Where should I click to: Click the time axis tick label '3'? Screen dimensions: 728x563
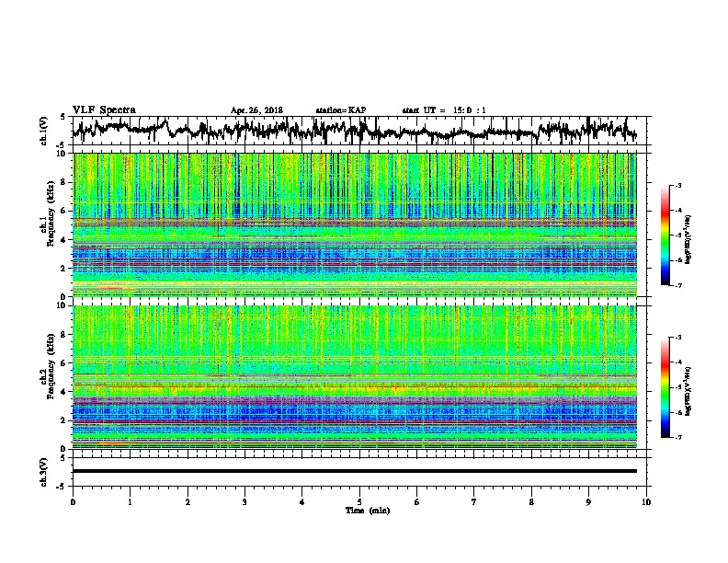point(245,502)
